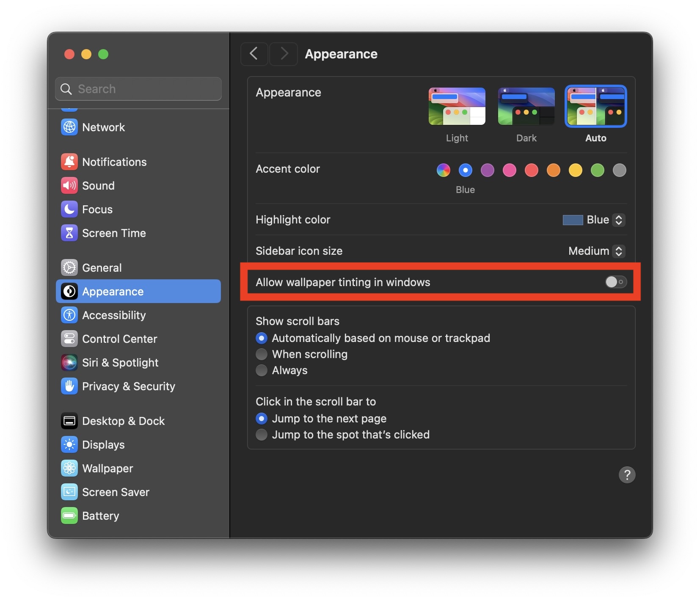Open Focus settings

coord(96,209)
